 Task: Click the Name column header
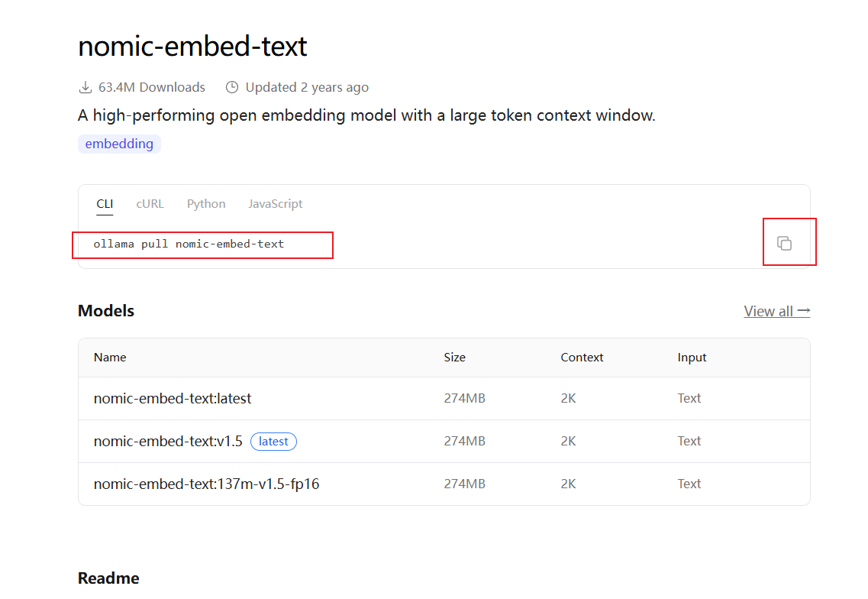pyautogui.click(x=110, y=358)
